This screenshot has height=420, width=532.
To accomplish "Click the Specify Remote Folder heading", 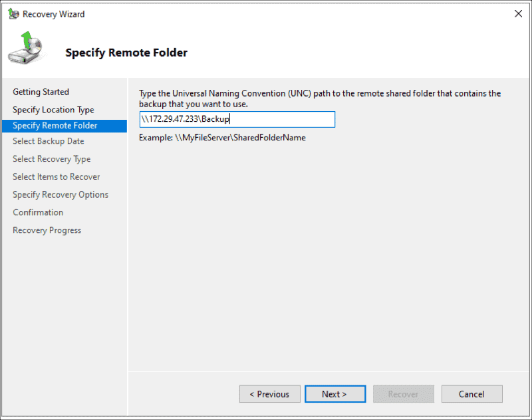I will tap(126, 53).
